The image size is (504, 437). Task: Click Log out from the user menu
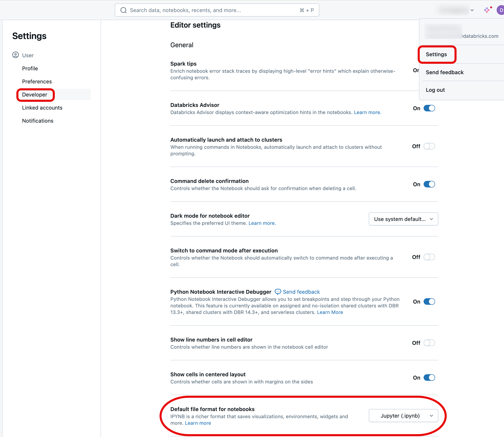(x=435, y=90)
